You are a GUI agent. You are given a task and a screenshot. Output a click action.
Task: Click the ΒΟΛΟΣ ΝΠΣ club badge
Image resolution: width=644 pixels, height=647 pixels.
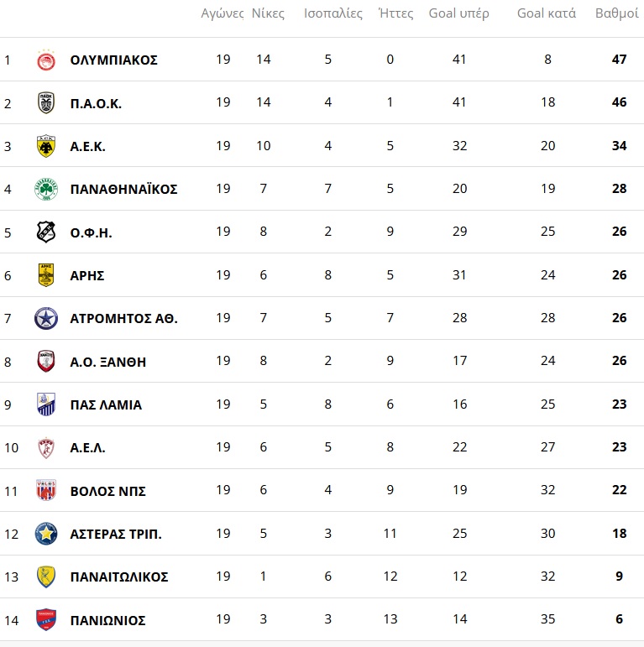point(46,491)
